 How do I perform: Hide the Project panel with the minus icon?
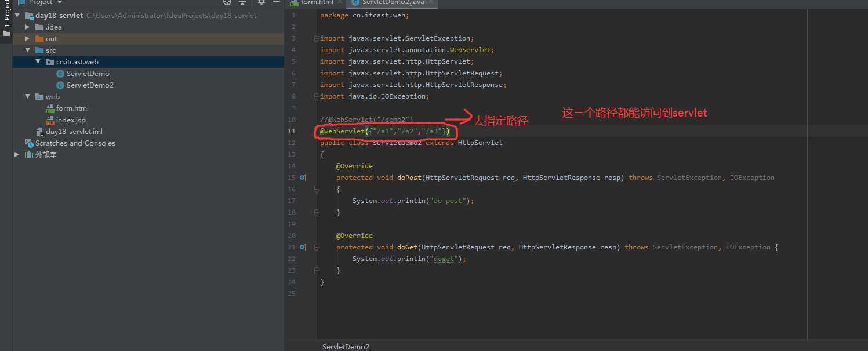point(276,2)
